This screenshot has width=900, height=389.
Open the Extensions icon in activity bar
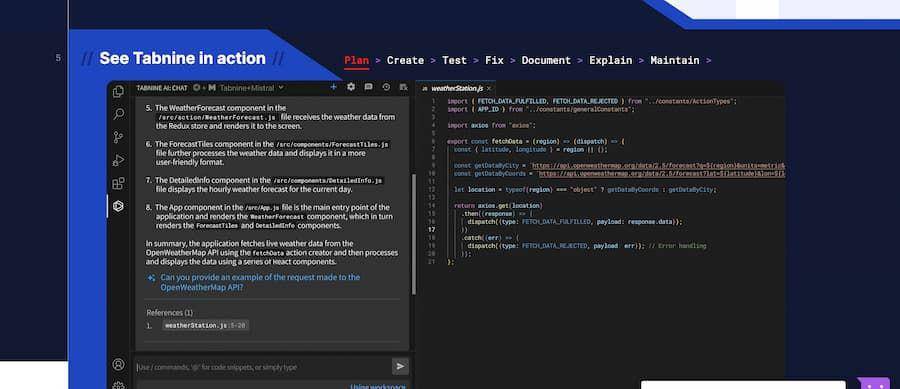click(x=118, y=184)
